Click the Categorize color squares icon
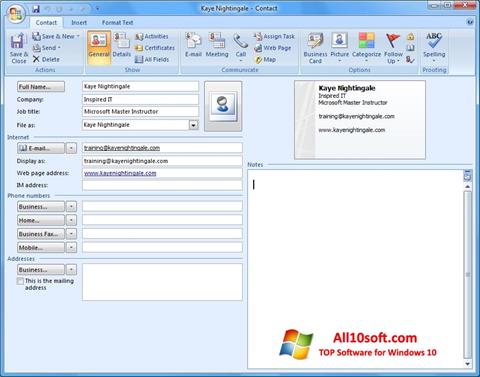480x377 pixels. click(x=366, y=41)
